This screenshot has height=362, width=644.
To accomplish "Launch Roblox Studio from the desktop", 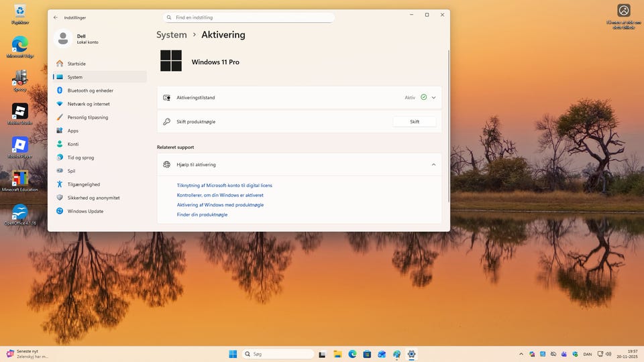I will [x=20, y=112].
